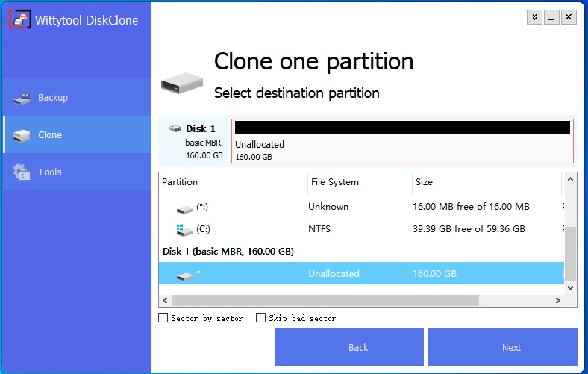
Task: Click the horizontal scroll right arrow
Action: coord(558,301)
